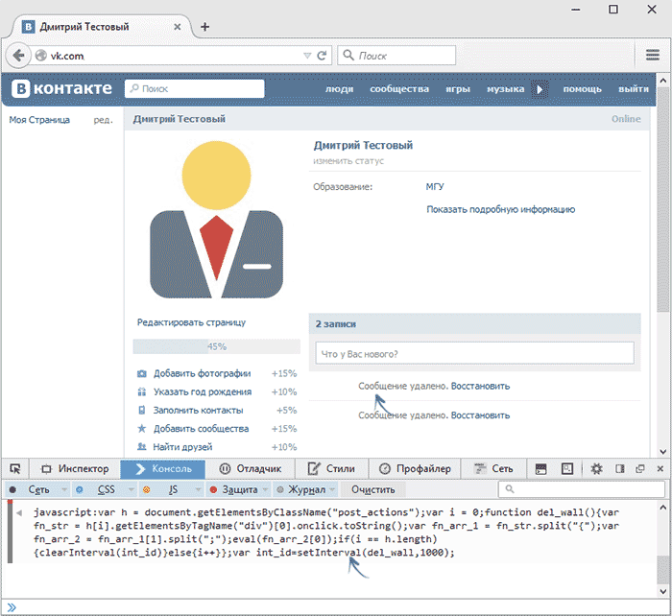Click the Очистить console button
672x616 pixels.
pyautogui.click(x=372, y=489)
